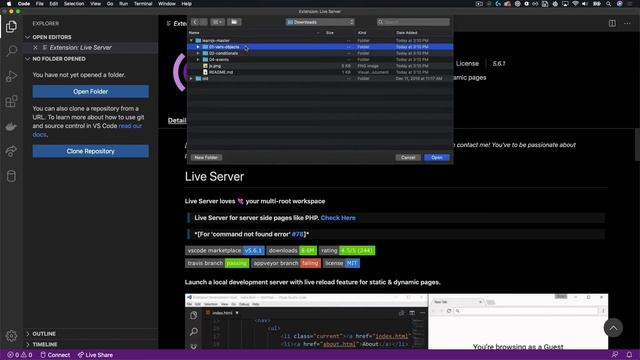Open the Edit menu
The image size is (640, 360).
click(53, 4)
